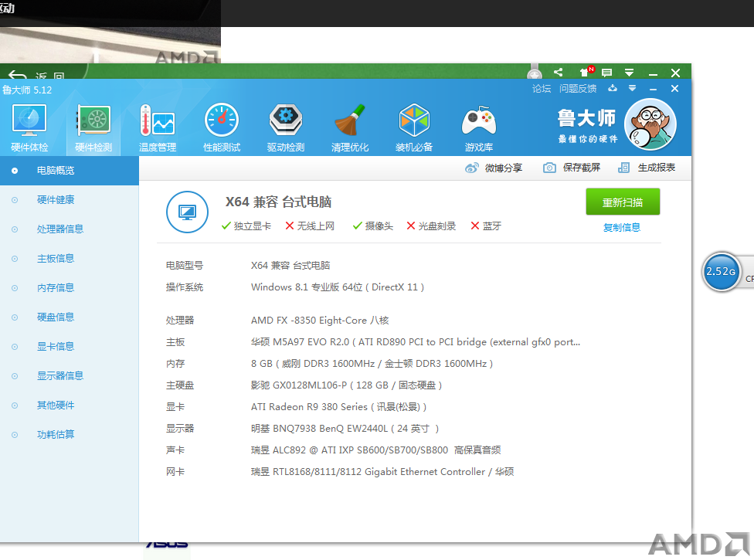Click the AMD FX -8350 Eight-Core processor value

[x=320, y=321]
